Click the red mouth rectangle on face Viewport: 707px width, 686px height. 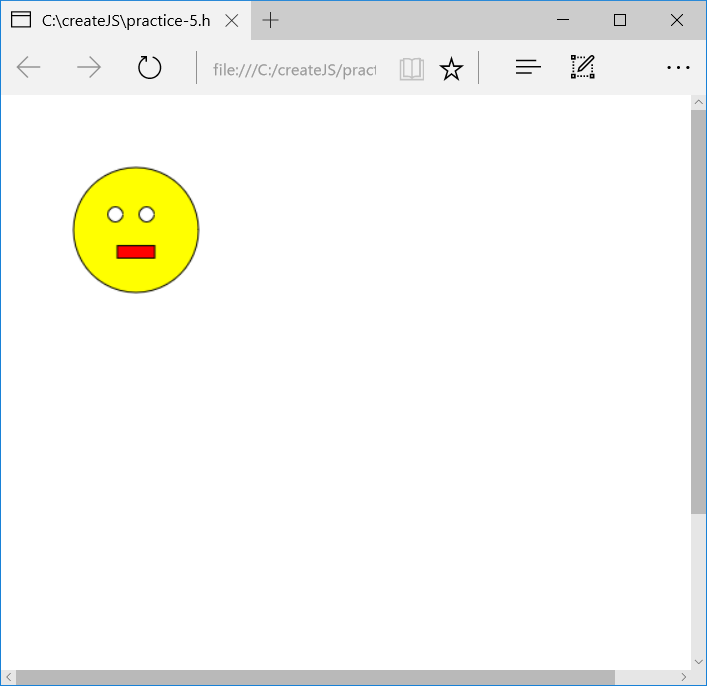136,251
